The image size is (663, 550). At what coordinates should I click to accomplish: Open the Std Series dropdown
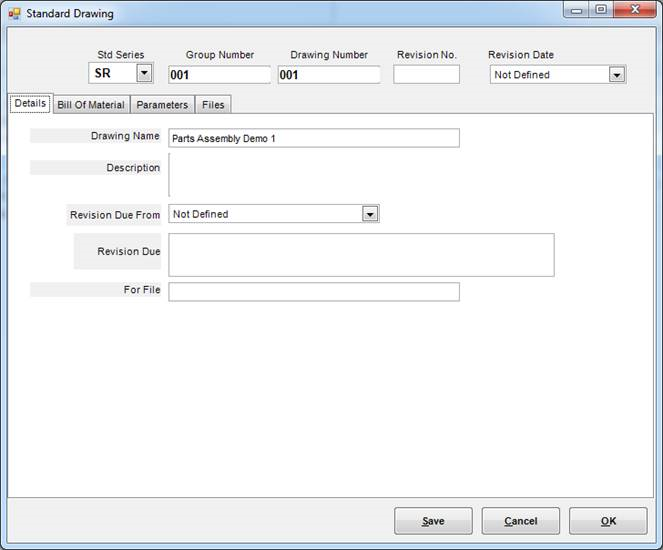click(144, 73)
